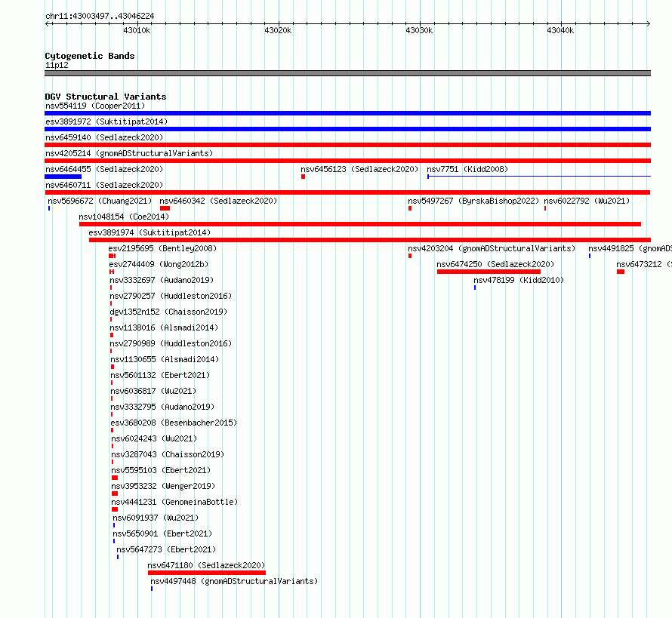Click the 11p12 cytogenetic band bar
Viewport: 672px width, 618px height.
point(347,73)
